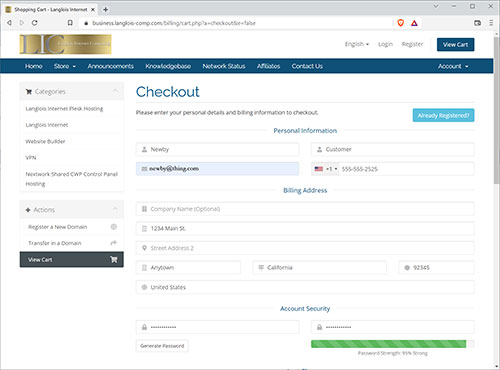Open the Website Builder category

45,141
